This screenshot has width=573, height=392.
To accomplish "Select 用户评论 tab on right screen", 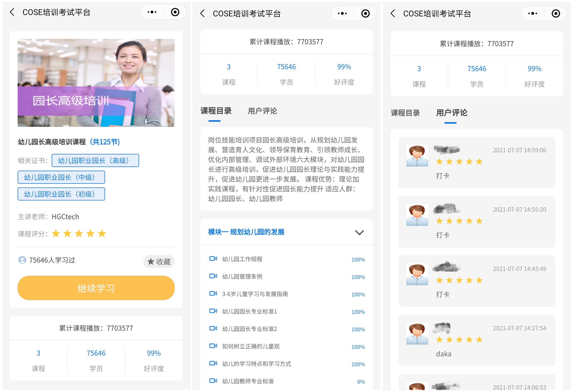I will click(452, 113).
